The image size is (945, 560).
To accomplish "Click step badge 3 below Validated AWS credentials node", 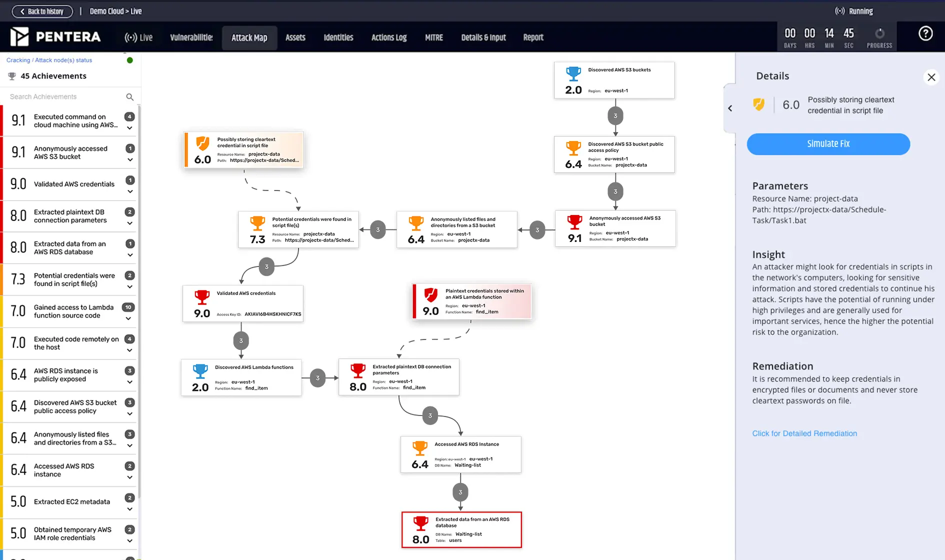I will pos(241,340).
